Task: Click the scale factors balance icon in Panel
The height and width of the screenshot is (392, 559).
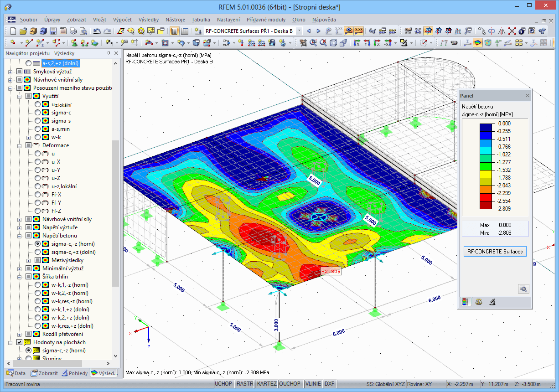Action: pyautogui.click(x=479, y=302)
